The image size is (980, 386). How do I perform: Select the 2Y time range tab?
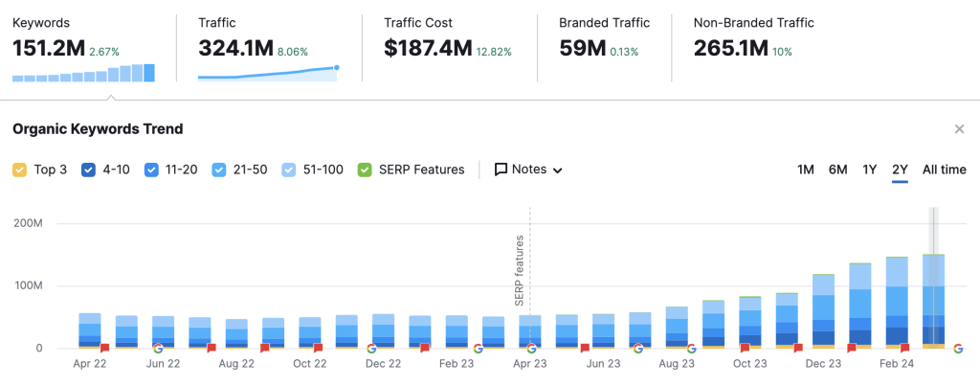(x=900, y=170)
